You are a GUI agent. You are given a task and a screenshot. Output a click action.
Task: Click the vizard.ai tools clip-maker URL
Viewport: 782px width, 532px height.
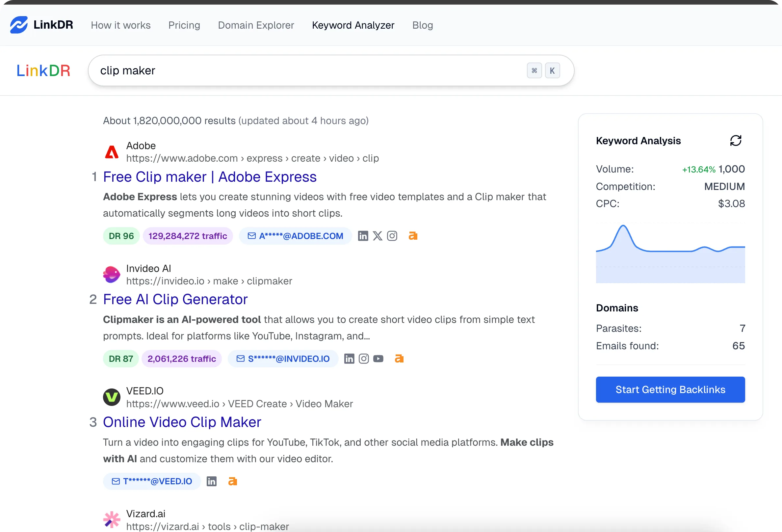click(x=207, y=526)
